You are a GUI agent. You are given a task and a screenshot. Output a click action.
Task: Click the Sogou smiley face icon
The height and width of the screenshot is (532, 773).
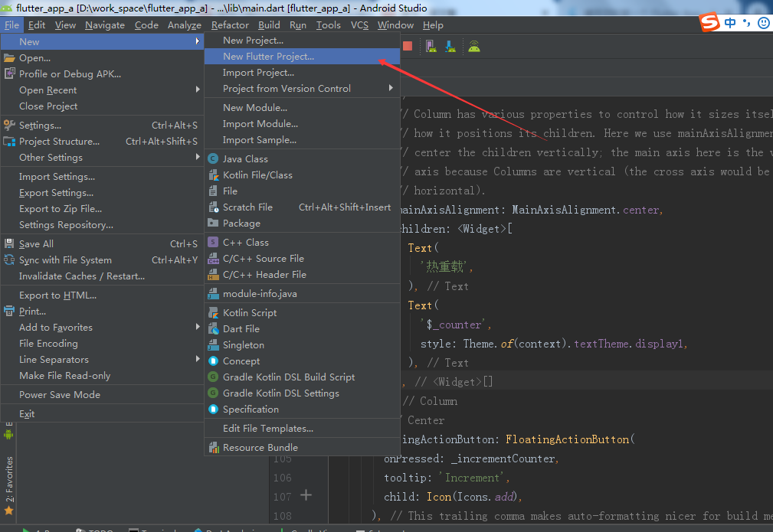point(764,23)
